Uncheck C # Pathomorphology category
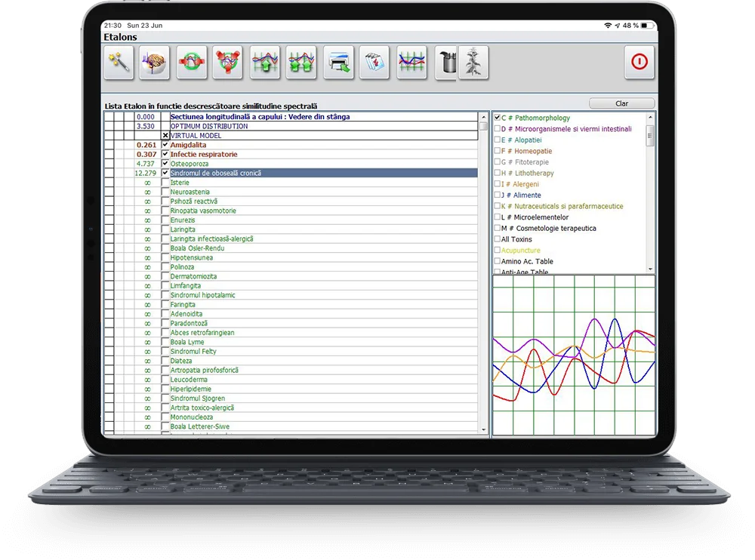Image resolution: width=755 pixels, height=560 pixels. click(497, 118)
